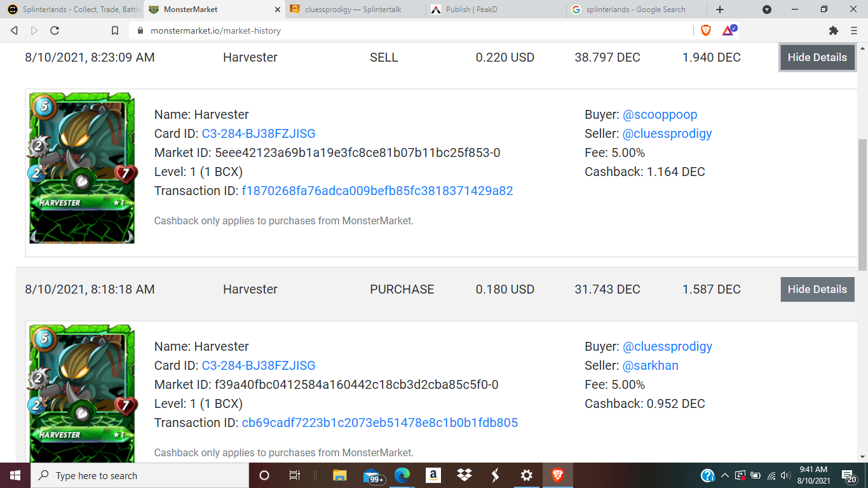Image resolution: width=868 pixels, height=488 pixels.
Task: Open a new tab with the plus button
Action: tap(720, 10)
